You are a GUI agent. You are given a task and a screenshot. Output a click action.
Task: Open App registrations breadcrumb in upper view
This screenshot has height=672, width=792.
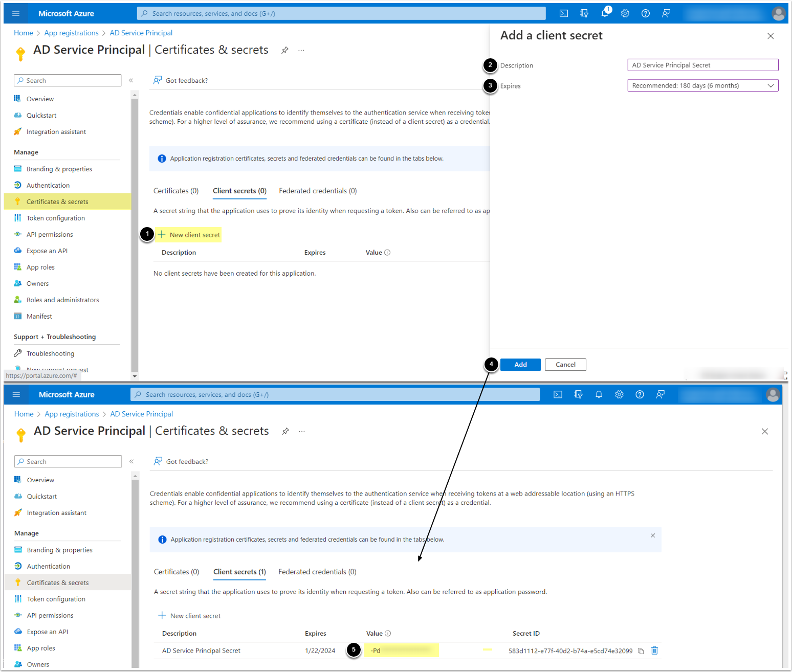point(72,33)
